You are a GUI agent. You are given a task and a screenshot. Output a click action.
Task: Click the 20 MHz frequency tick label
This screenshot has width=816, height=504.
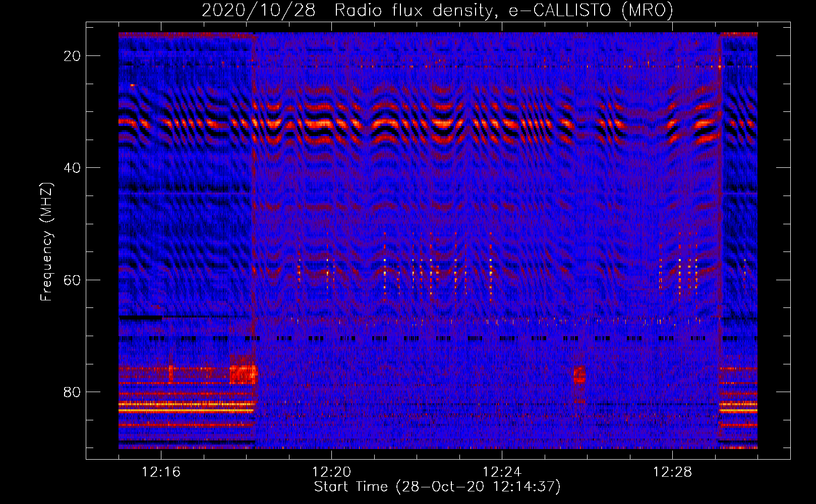click(72, 56)
